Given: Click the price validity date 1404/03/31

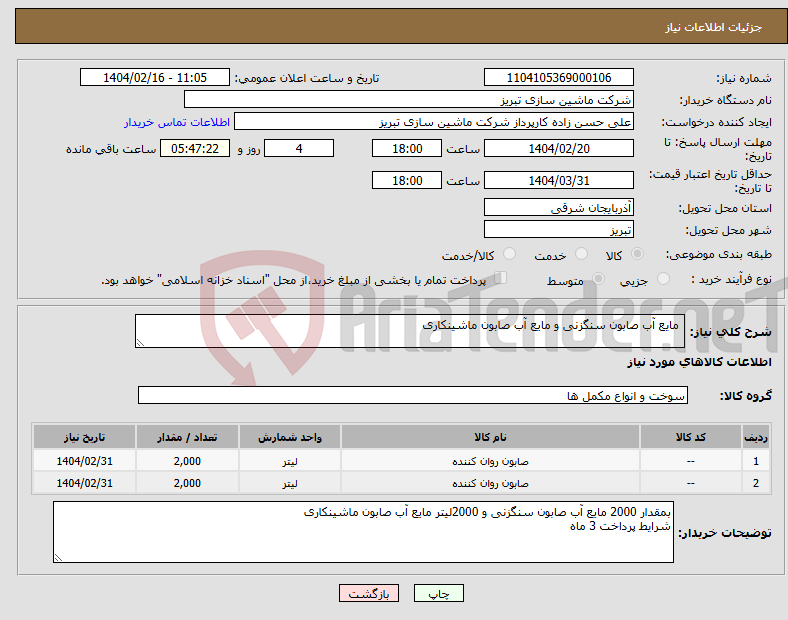Looking at the screenshot, I should point(559,180).
